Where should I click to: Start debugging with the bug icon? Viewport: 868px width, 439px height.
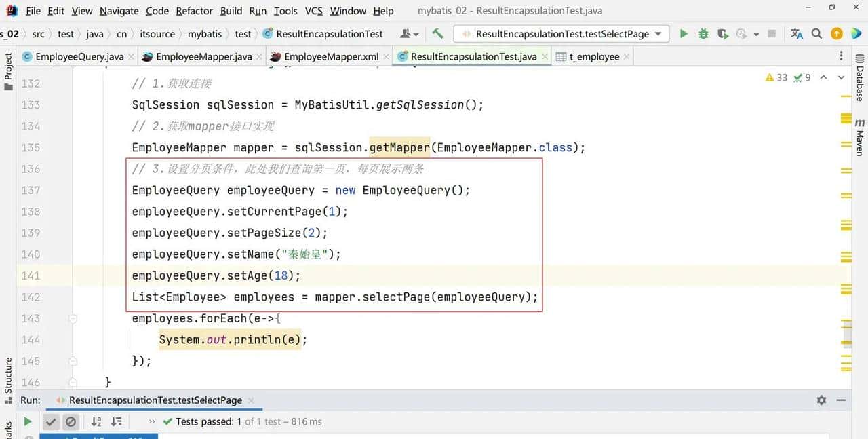(x=703, y=34)
